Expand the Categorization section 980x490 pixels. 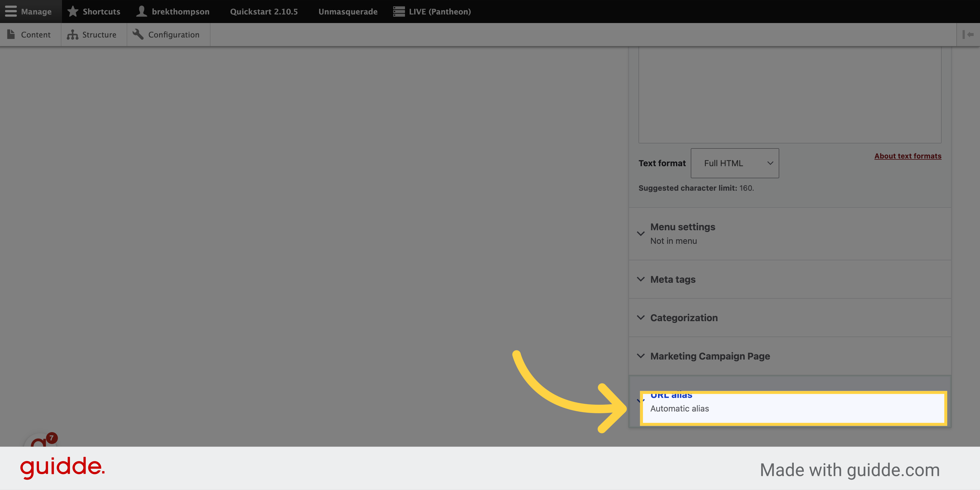[x=683, y=318]
